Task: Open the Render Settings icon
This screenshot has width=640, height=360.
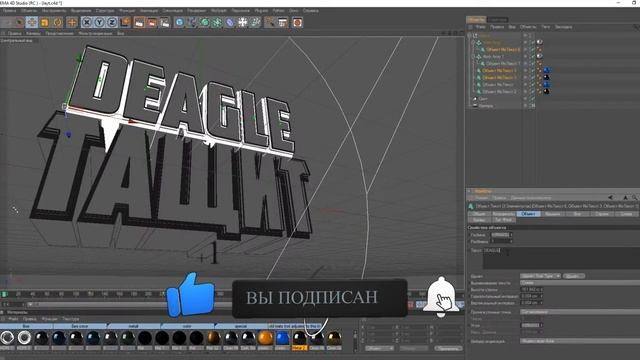Action: [x=165, y=22]
